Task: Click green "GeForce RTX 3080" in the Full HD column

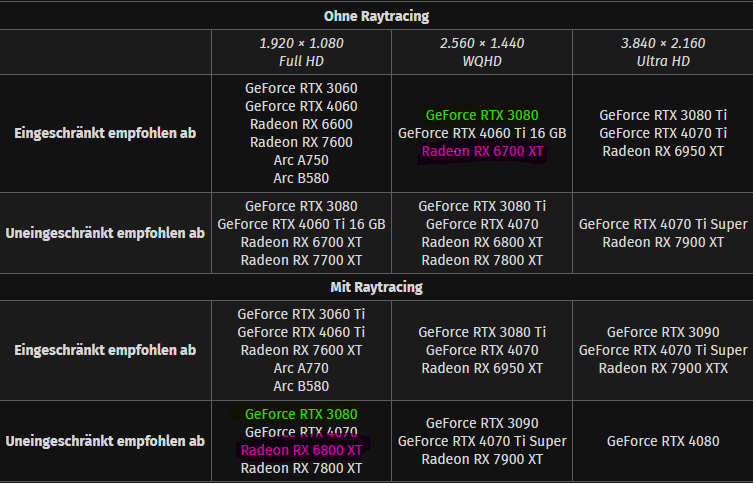Action: [x=302, y=414]
